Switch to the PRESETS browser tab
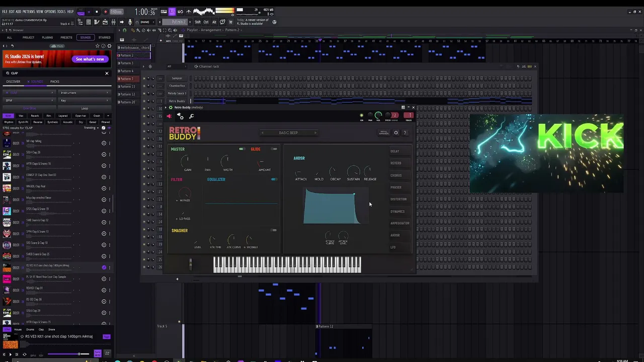The image size is (644, 362). 66,38
